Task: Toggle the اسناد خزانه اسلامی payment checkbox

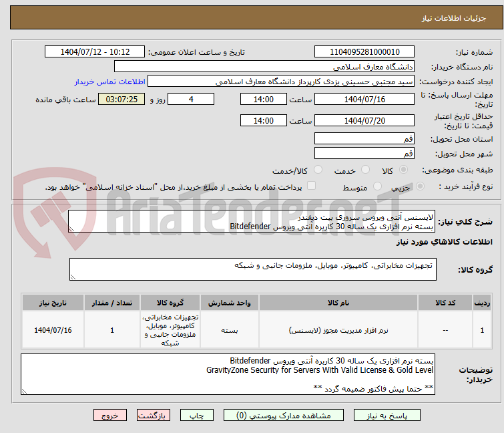Action: (x=311, y=186)
